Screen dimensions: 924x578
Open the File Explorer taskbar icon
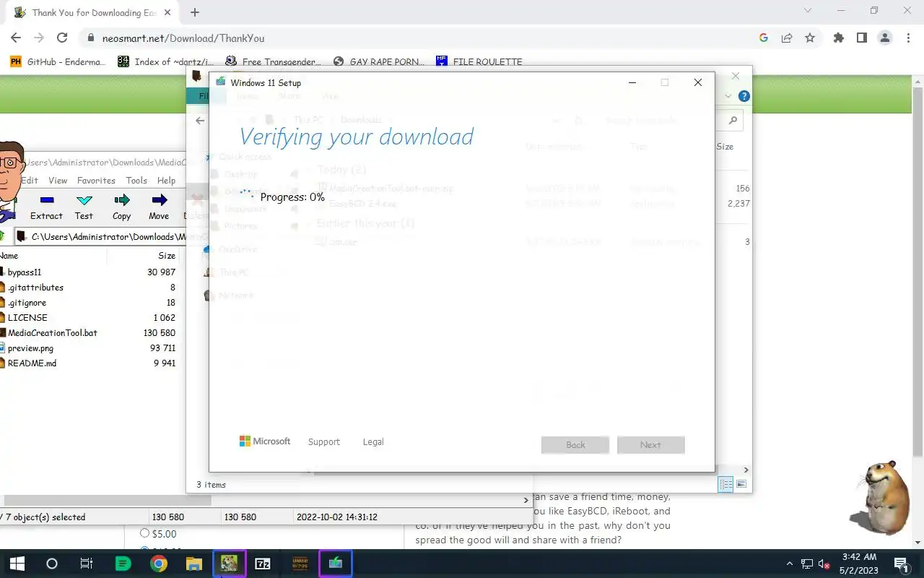(193, 564)
